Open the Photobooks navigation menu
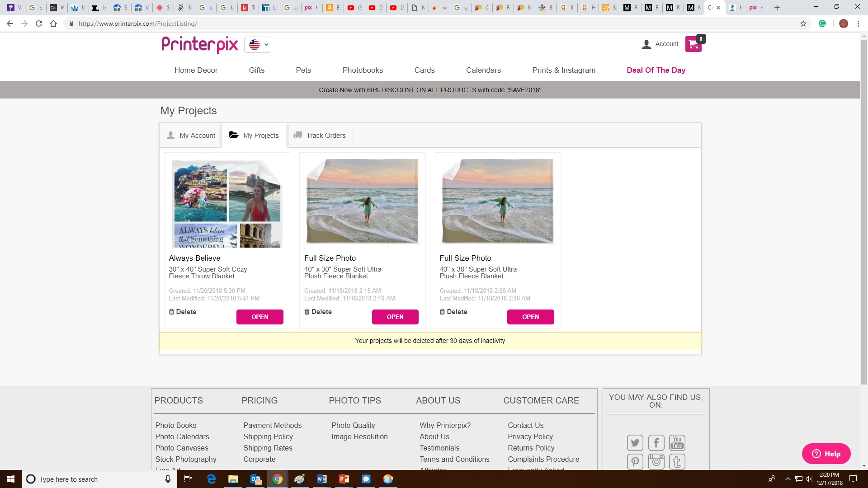This screenshot has width=868, height=488. [362, 70]
